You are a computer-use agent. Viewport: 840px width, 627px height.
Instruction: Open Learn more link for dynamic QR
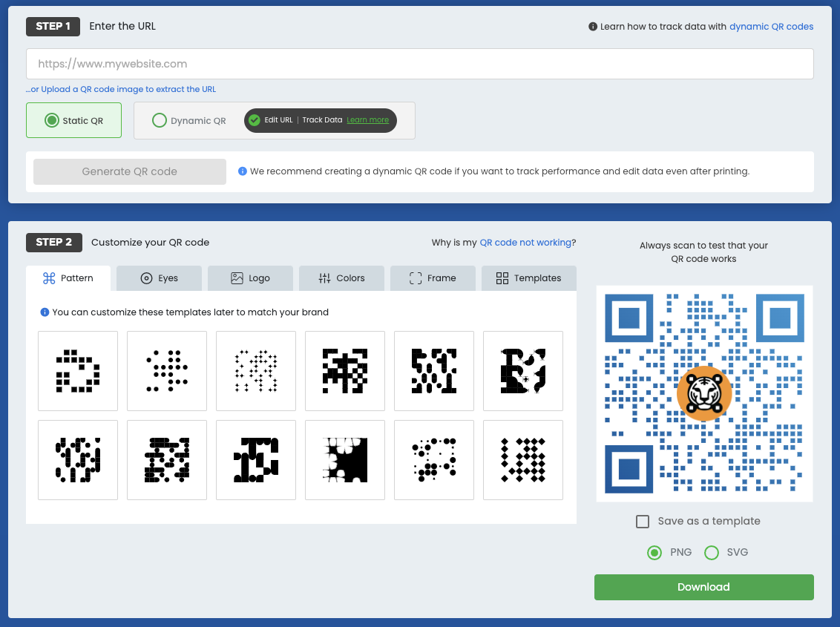(x=367, y=120)
